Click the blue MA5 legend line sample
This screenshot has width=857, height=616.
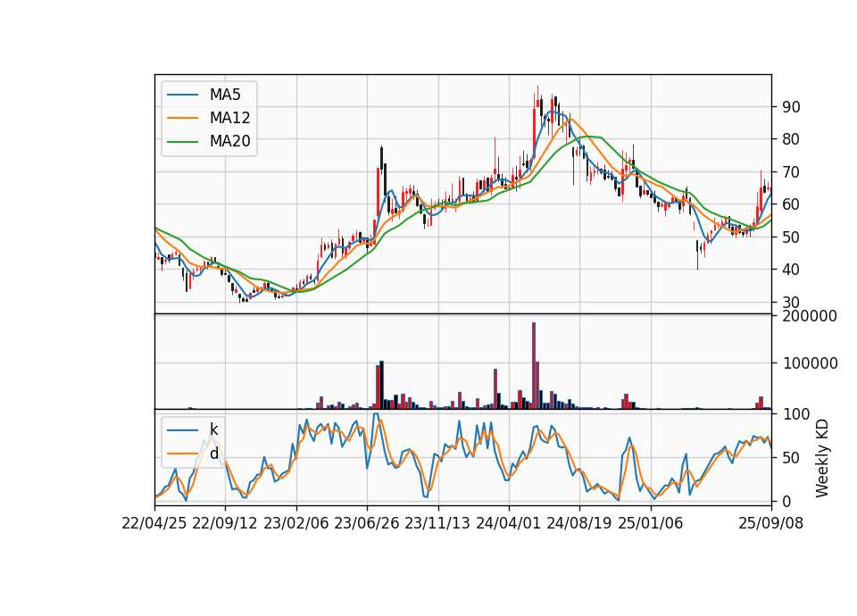[x=182, y=95]
